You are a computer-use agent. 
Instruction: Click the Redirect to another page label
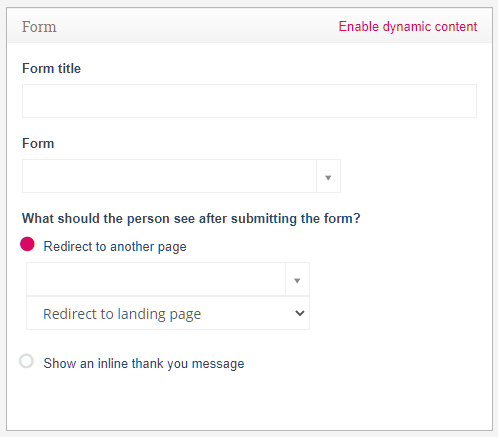(x=115, y=247)
